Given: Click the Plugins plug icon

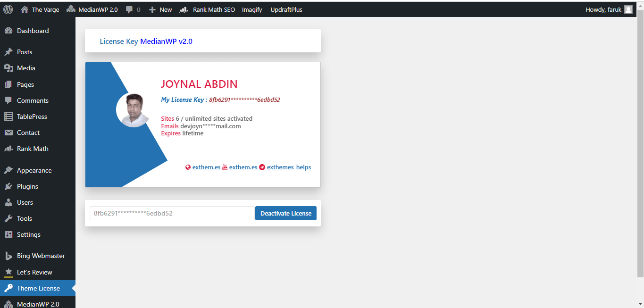Looking at the screenshot, I should click(8, 186).
